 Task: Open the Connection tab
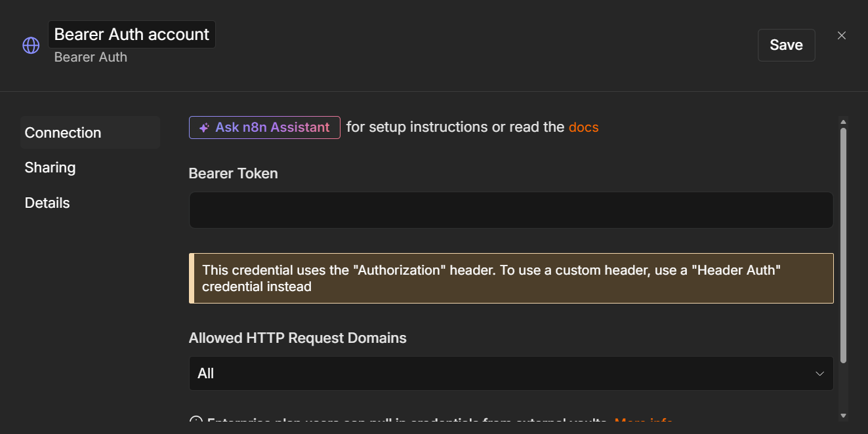coord(91,132)
